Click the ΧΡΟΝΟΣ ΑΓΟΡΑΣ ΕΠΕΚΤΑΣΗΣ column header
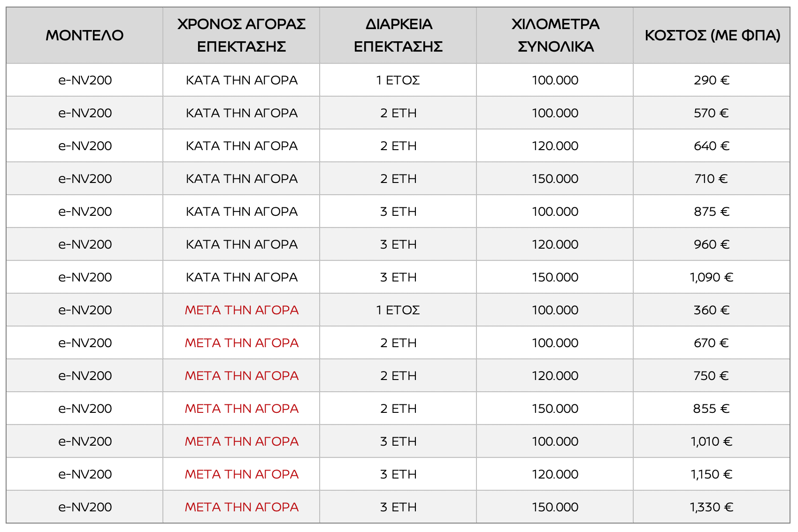798x532 pixels. pos(241,35)
